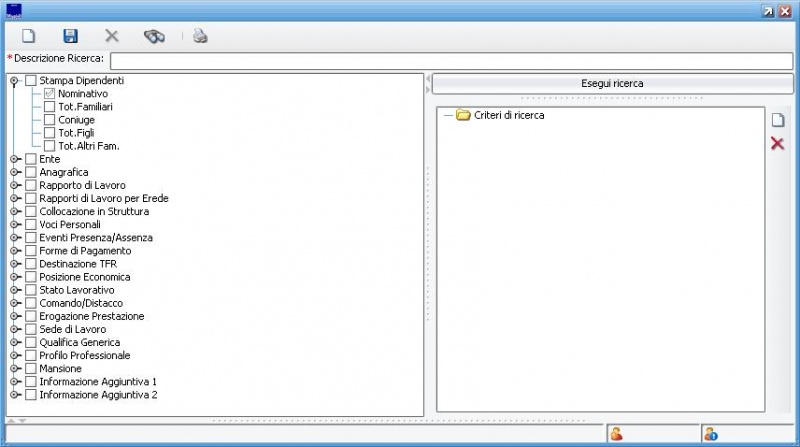Expand the Informazione Aggiuntiva 1 node

pos(14,382)
